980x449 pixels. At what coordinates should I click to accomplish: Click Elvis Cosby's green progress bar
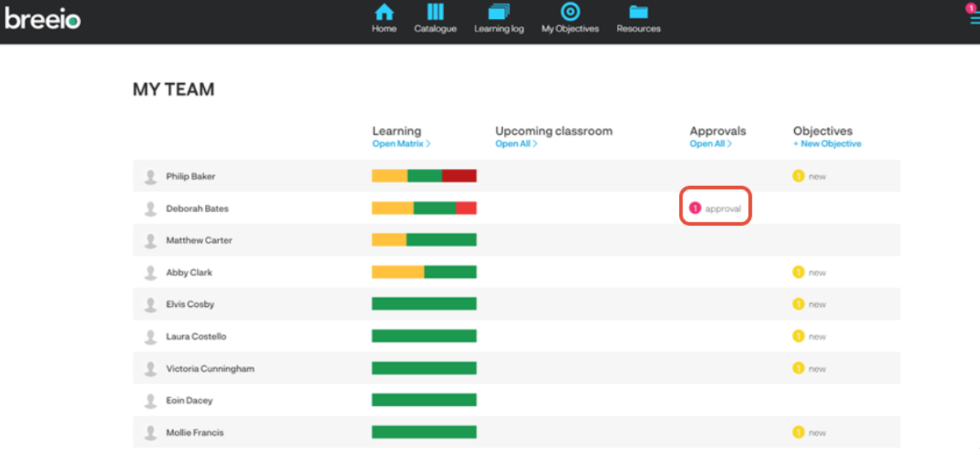point(424,304)
